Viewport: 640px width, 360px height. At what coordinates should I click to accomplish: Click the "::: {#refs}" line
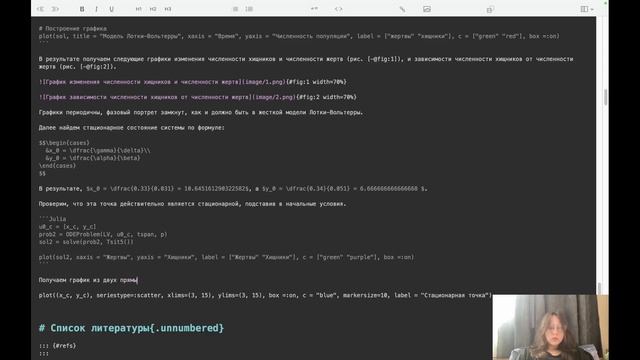coord(58,346)
